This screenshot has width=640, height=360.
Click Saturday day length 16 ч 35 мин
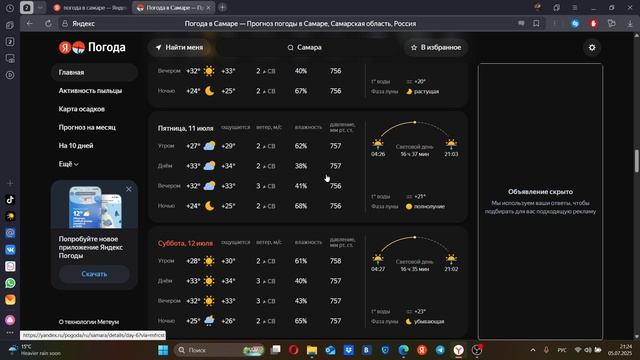click(x=414, y=269)
